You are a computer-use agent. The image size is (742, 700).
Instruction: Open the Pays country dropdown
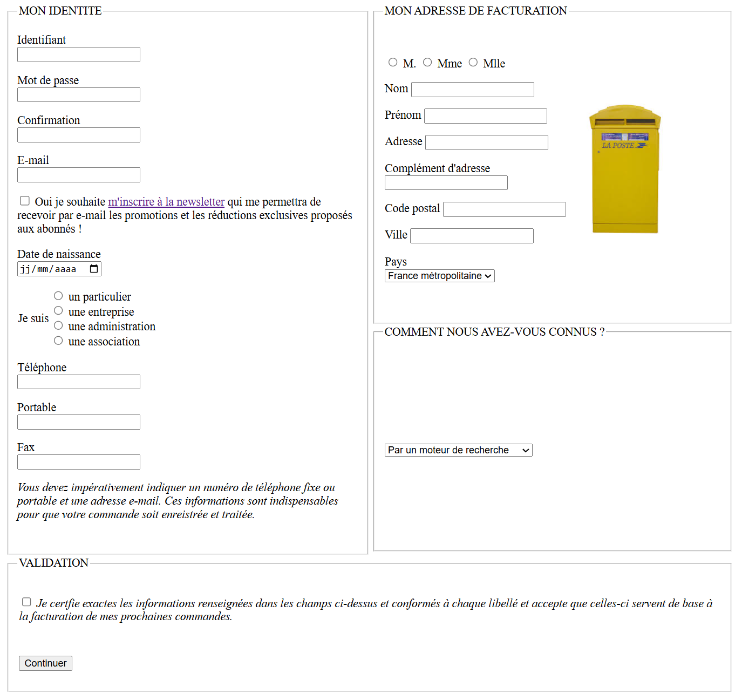click(x=439, y=276)
